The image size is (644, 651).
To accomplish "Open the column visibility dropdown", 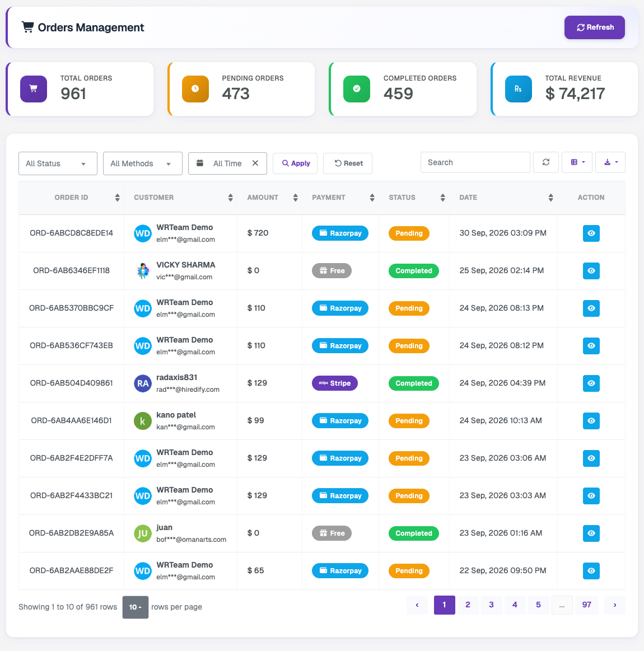I will 577,162.
